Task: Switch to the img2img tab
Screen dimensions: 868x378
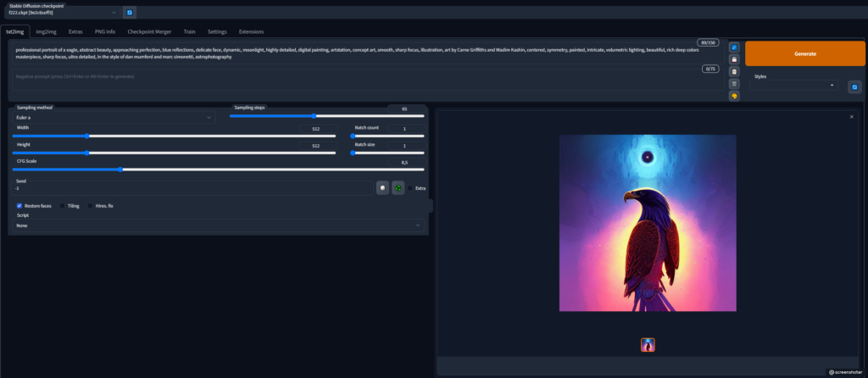Action: (48, 31)
